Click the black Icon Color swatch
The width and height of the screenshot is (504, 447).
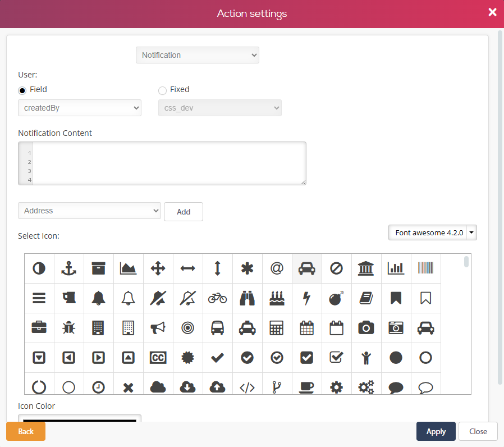click(80, 419)
